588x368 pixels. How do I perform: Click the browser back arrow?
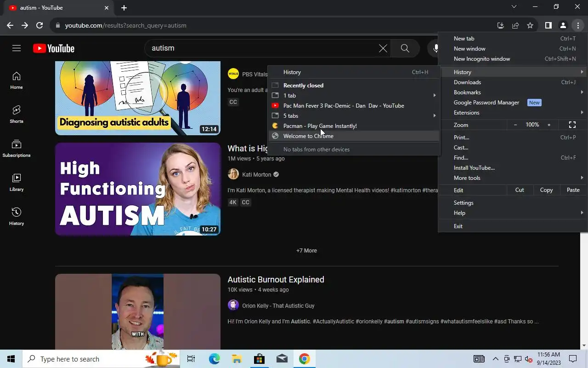tap(10, 25)
